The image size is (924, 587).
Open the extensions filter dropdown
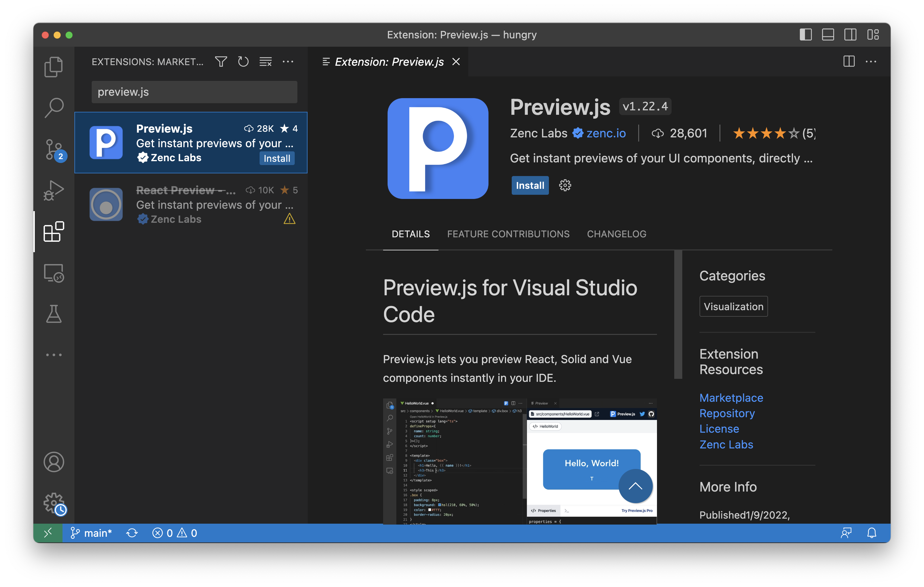pos(221,61)
